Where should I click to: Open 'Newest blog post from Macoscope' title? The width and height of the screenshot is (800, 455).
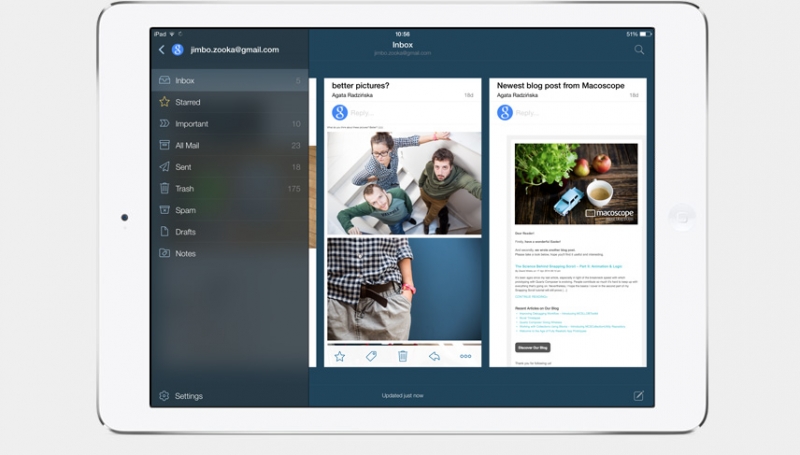tap(561, 86)
